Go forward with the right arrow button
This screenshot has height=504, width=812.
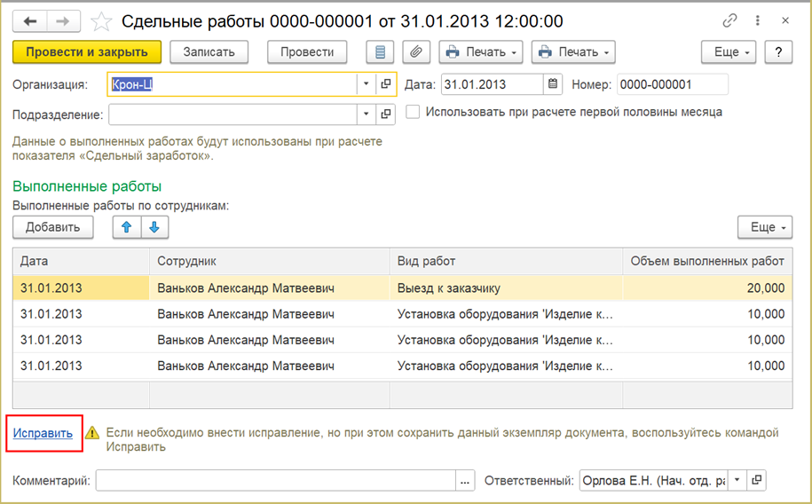63,21
